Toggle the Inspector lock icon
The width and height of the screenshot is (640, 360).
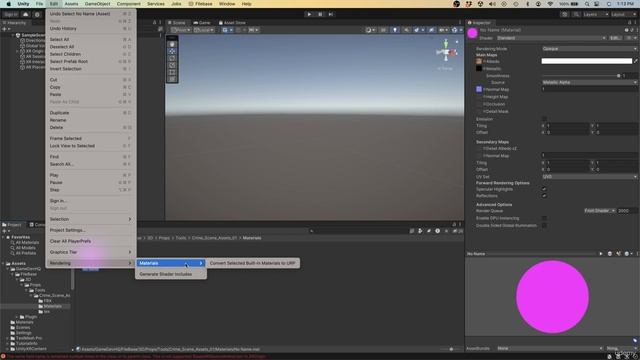click(630, 23)
